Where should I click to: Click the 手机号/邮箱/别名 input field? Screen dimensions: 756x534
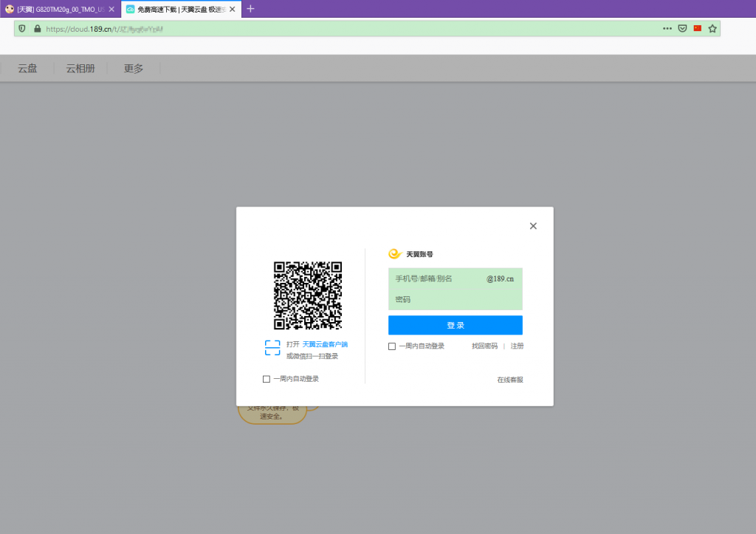coord(455,279)
